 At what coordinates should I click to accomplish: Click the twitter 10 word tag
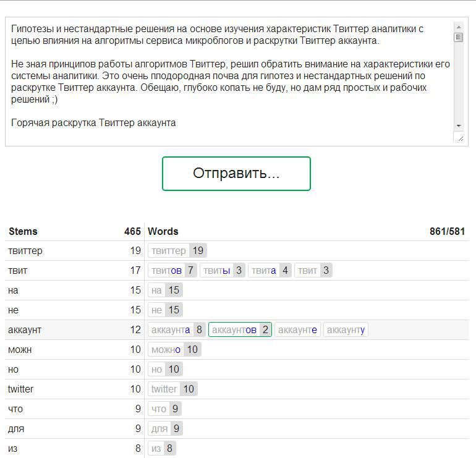pos(172,389)
